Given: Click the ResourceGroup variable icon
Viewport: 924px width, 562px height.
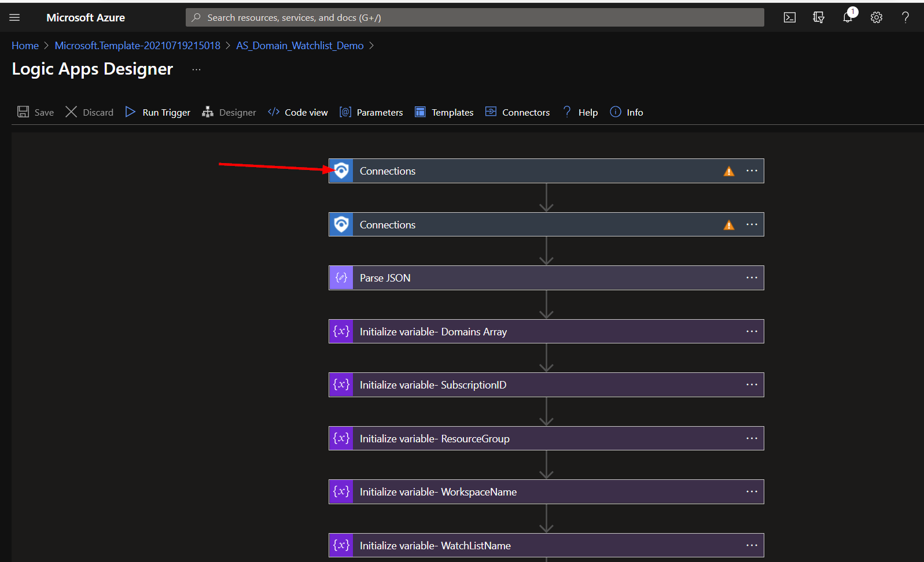Looking at the screenshot, I should point(341,438).
